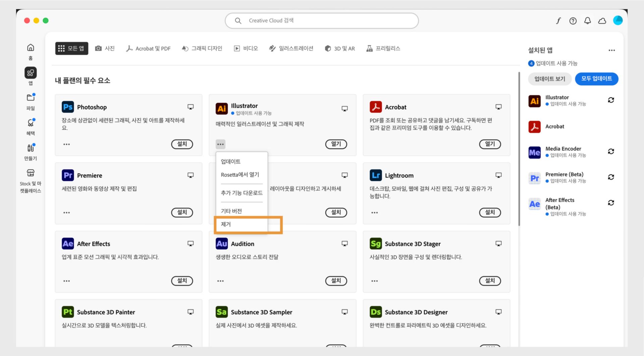This screenshot has width=644, height=356.
Task: Focus the Creative Cloud 검색 field
Action: 322,21
